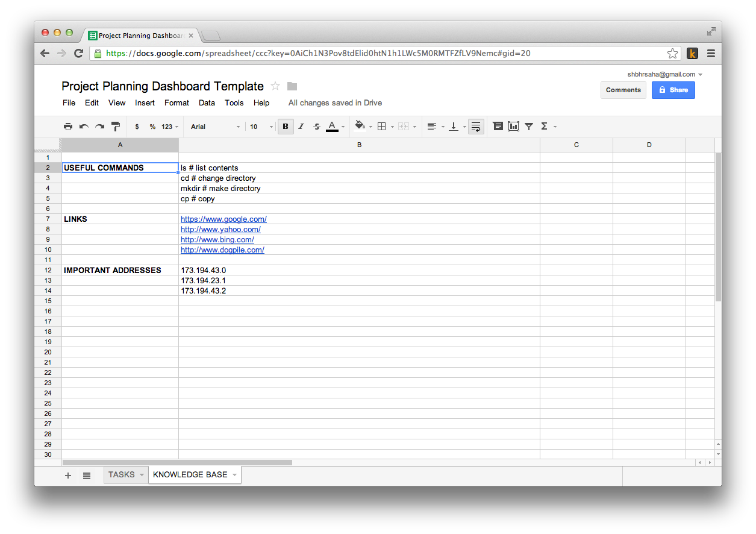The image size is (756, 534).
Task: Format as currency with dollar icon
Action: (137, 127)
